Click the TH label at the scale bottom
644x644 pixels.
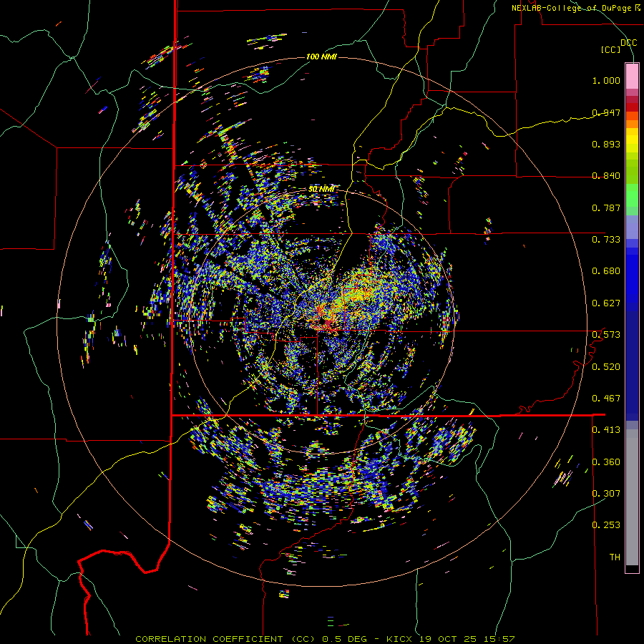click(x=615, y=557)
